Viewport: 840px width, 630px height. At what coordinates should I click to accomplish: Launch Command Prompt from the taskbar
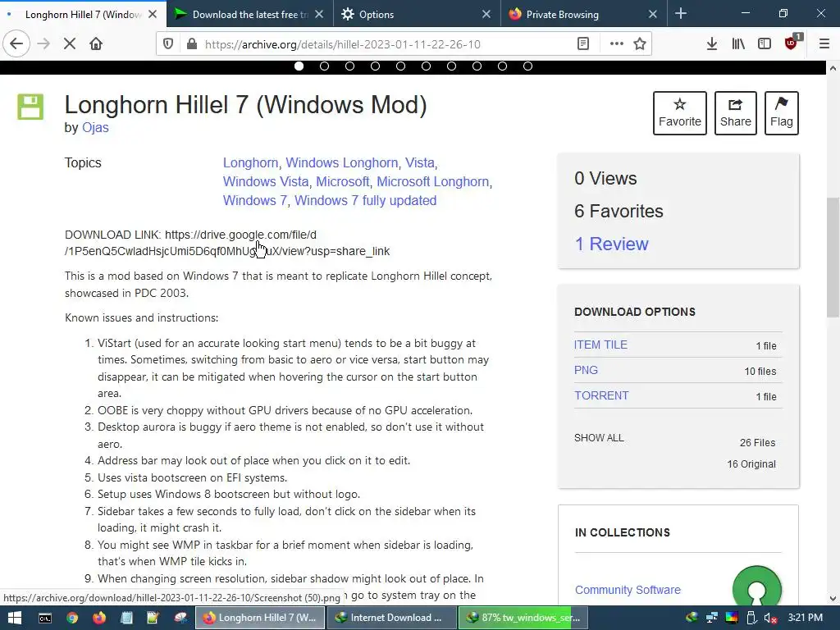[45, 619]
